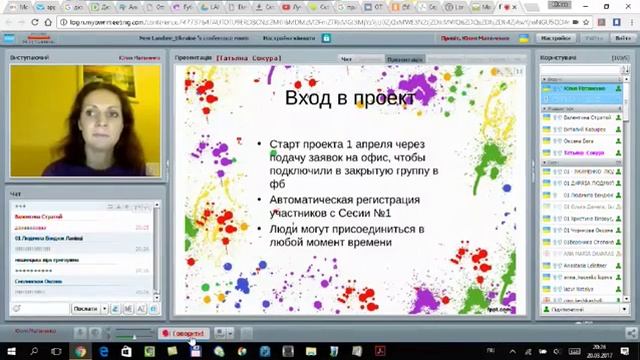Toggle the device settings button right of Говорить!
The width and height of the screenshot is (640, 360).
220,333
